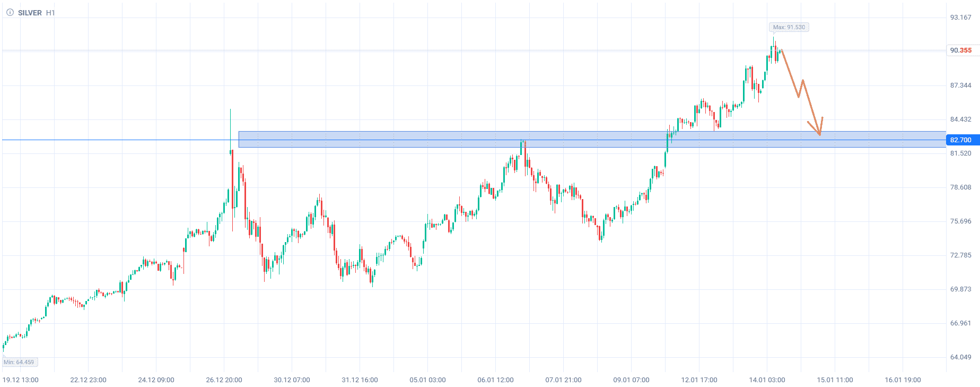Click the 84.432 price axis label
980x387 pixels.
click(x=960, y=119)
